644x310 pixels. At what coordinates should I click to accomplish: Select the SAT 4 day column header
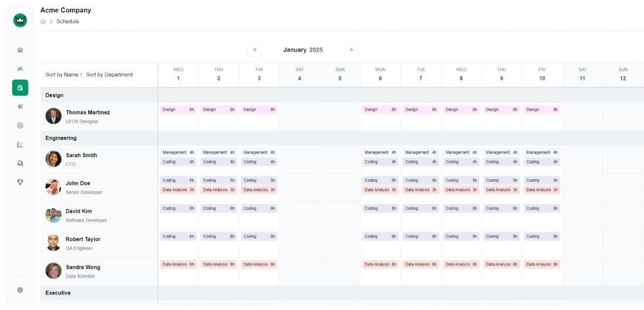coord(299,74)
